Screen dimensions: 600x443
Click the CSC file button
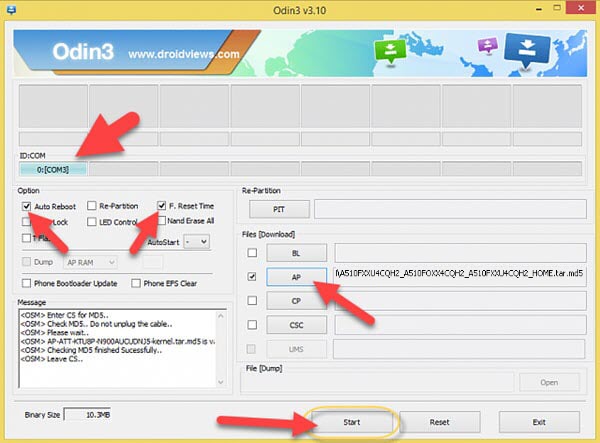(x=297, y=325)
